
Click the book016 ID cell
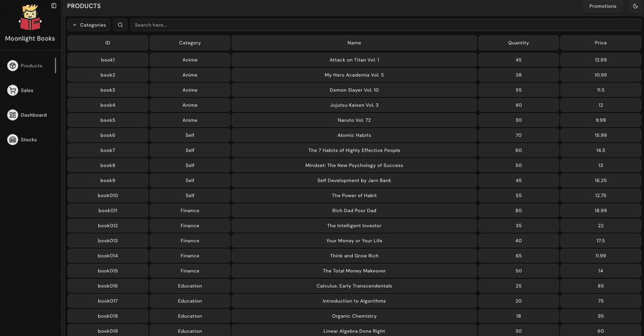click(x=107, y=286)
